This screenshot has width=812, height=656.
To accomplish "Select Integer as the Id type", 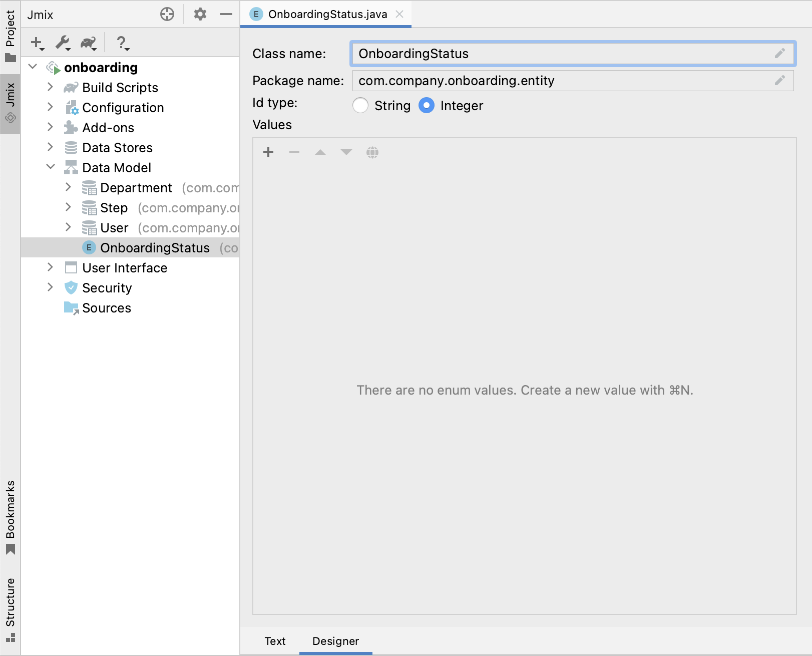I will tap(426, 106).
